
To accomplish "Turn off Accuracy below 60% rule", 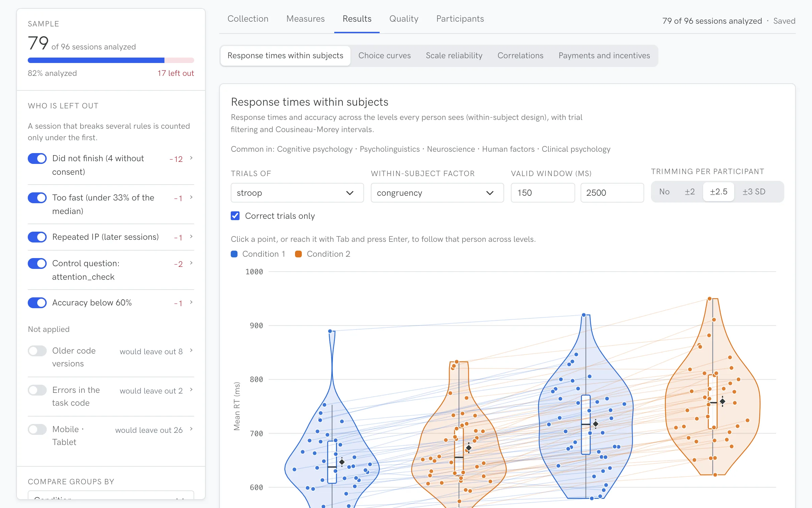I will pyautogui.click(x=37, y=303).
